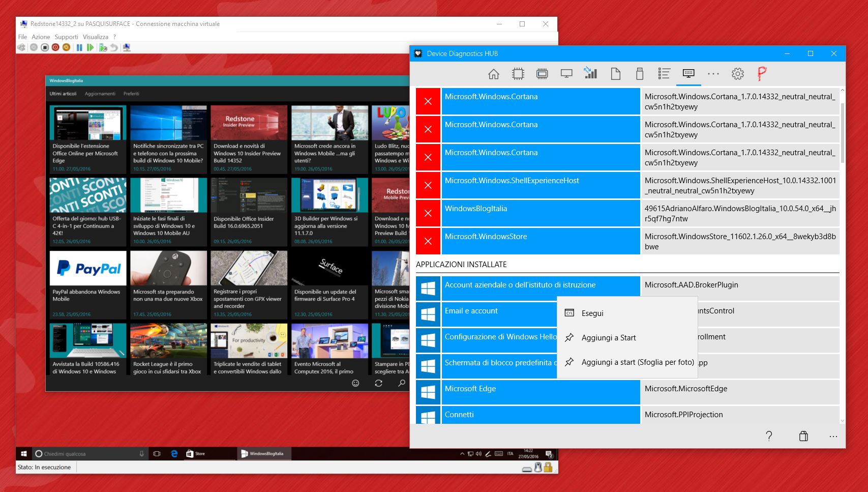Open Edge from VM taskbar
868x492 pixels.
coord(174,453)
